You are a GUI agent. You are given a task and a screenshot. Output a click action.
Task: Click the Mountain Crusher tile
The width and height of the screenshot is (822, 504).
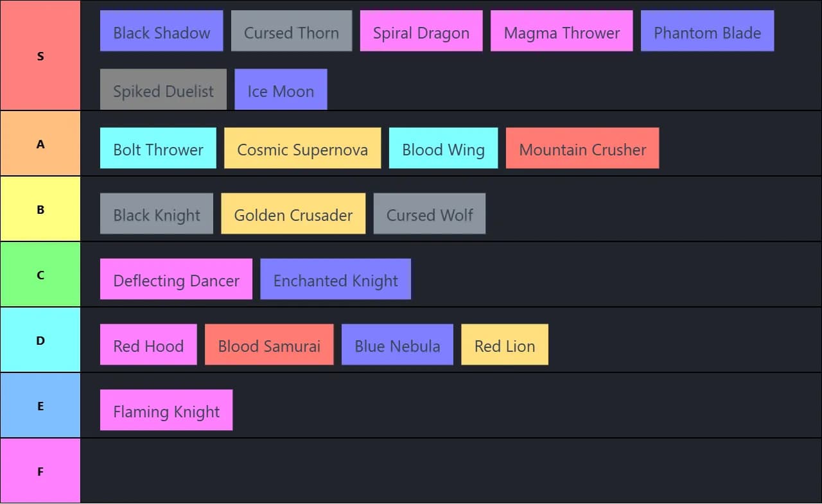582,148
